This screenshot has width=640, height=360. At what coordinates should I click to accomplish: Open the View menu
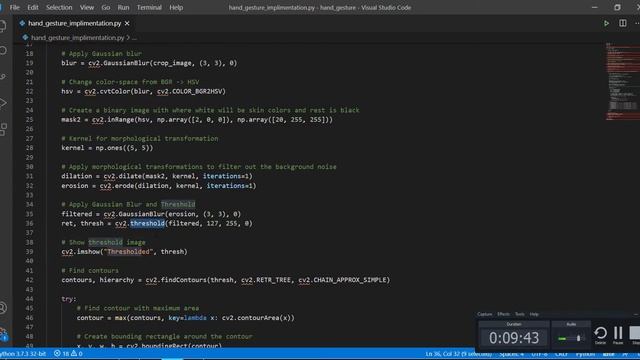click(87, 7)
